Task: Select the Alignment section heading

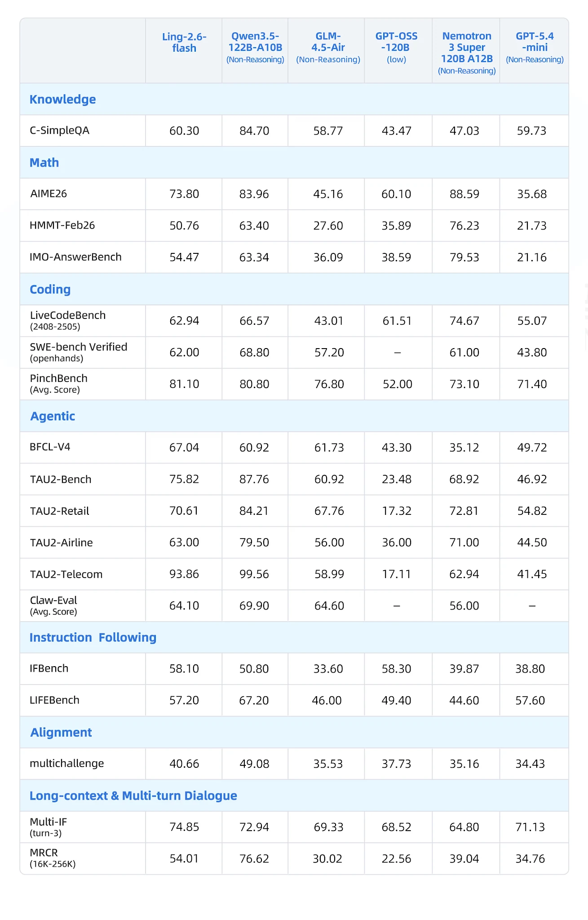Action: point(61,732)
